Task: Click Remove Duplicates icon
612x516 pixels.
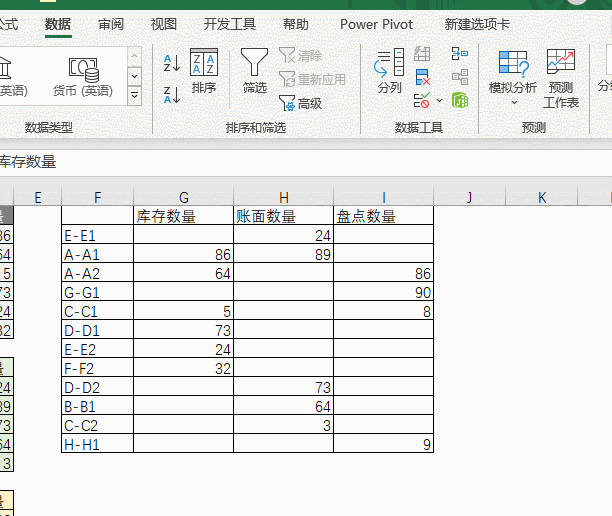Action: pyautogui.click(x=422, y=77)
